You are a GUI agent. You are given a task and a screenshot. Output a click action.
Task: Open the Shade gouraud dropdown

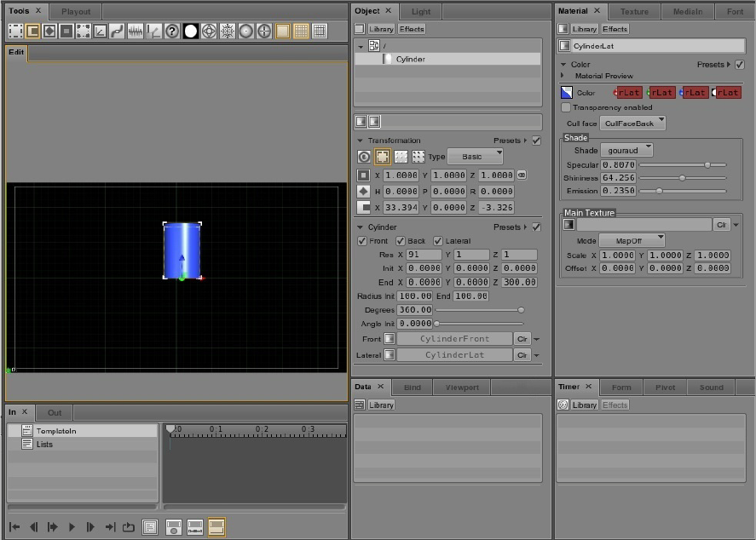(627, 150)
